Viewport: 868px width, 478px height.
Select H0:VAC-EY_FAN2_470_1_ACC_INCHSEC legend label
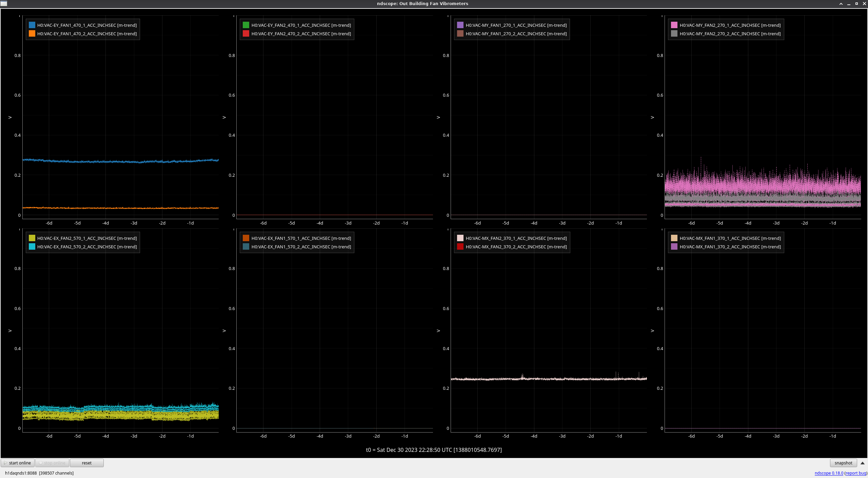click(301, 25)
